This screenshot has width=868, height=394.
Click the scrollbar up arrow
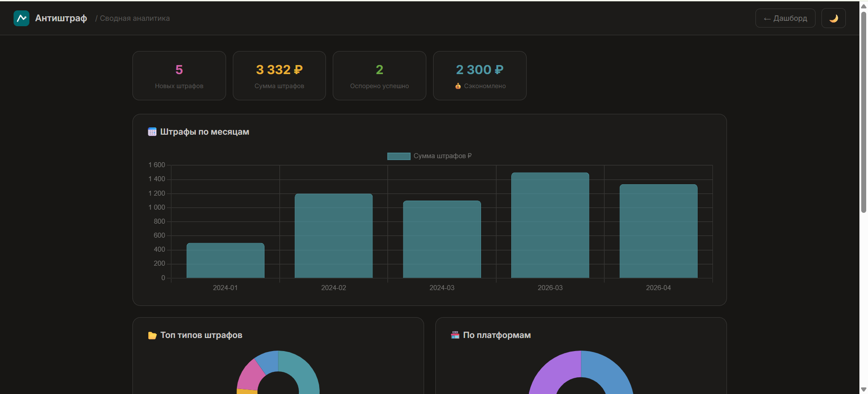863,6
